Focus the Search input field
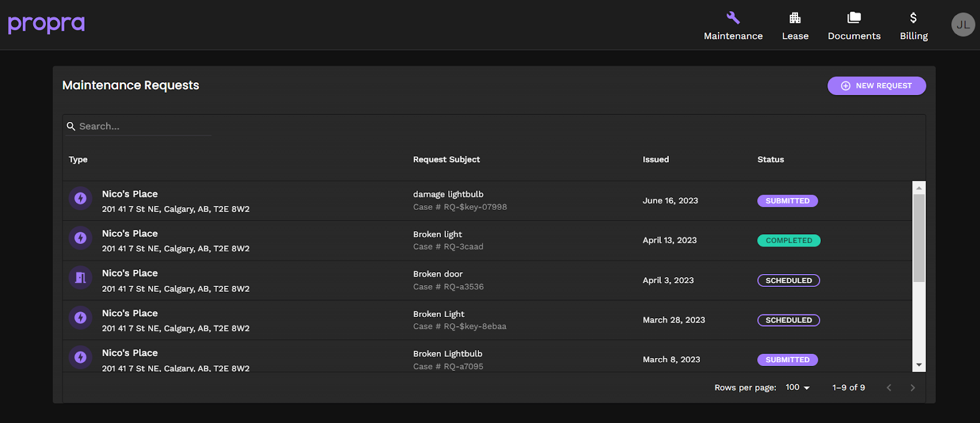The height and width of the screenshot is (423, 980). tap(145, 126)
